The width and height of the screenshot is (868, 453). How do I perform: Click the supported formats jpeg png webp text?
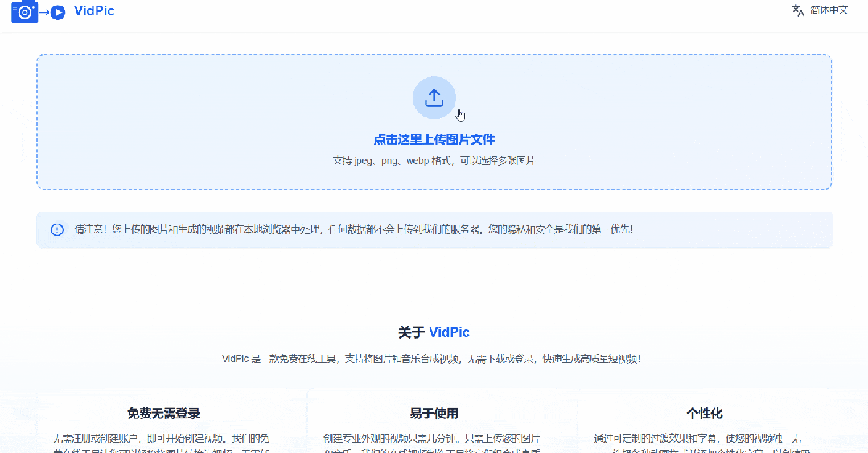(434, 161)
